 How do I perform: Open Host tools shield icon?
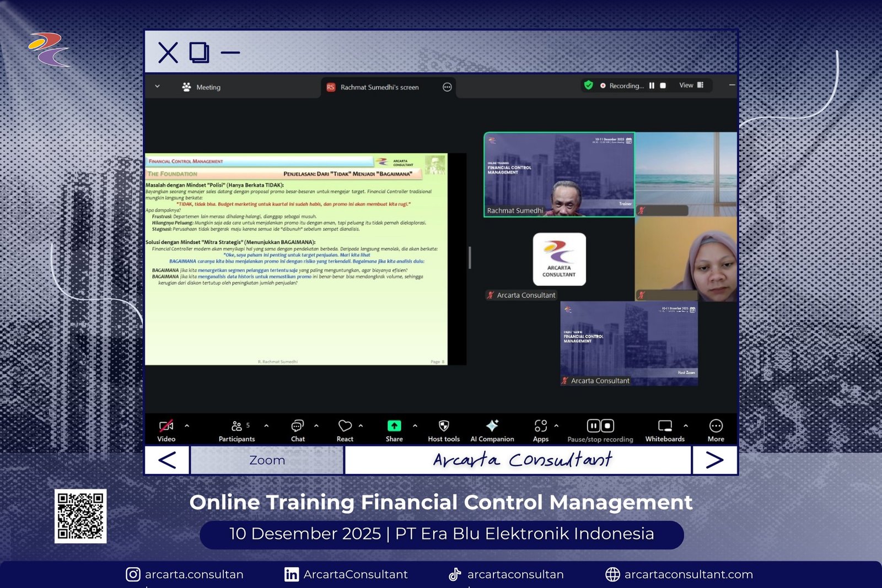coord(444,426)
